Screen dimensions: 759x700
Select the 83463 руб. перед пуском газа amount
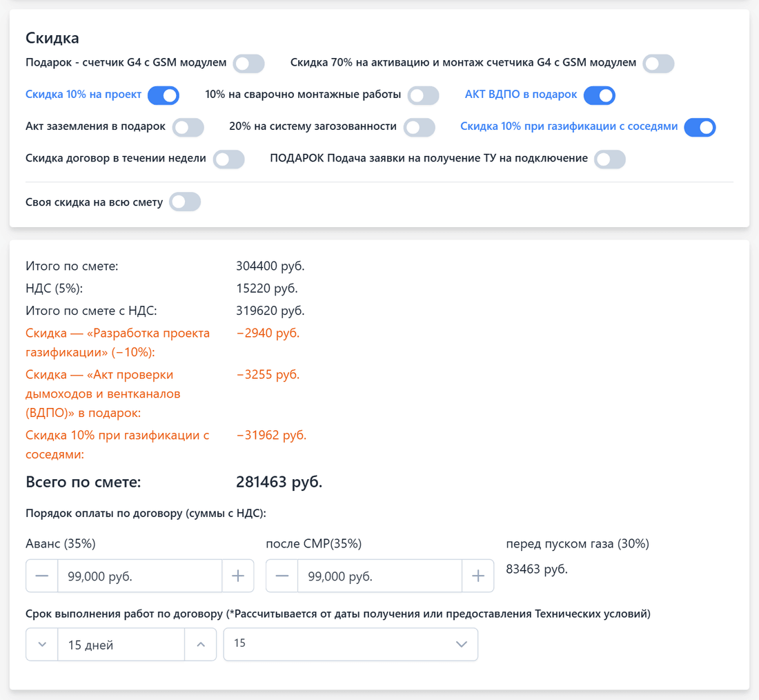[537, 569]
